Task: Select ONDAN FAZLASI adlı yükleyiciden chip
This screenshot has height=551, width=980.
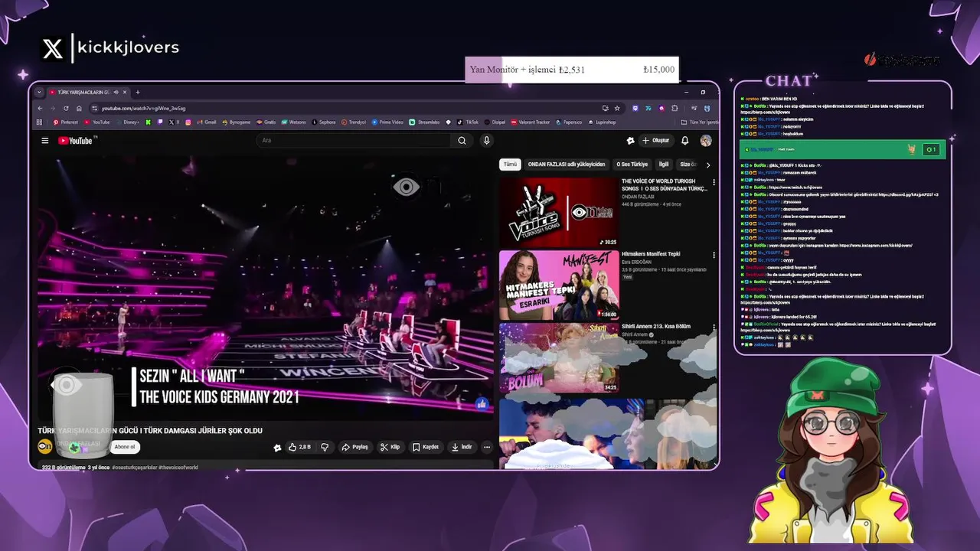Action: 567,165
